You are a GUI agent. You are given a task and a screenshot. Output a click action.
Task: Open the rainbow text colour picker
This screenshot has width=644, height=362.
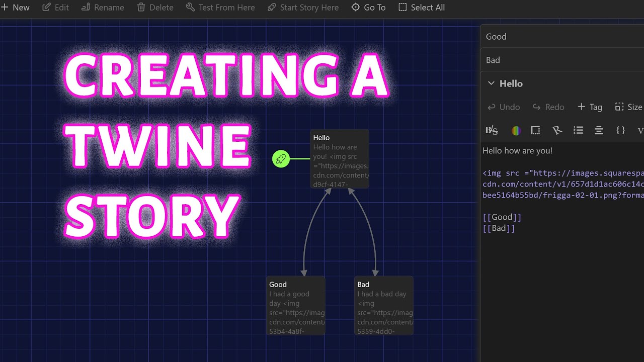pyautogui.click(x=516, y=131)
